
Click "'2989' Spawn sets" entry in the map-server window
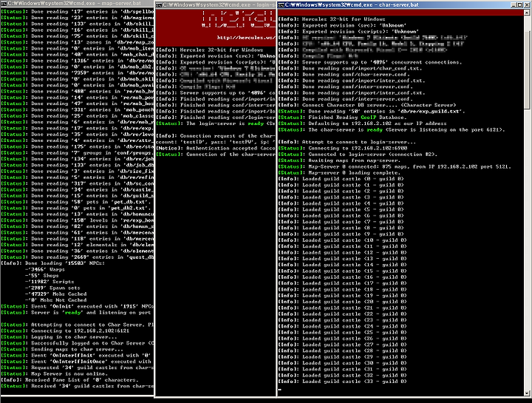tap(52, 288)
